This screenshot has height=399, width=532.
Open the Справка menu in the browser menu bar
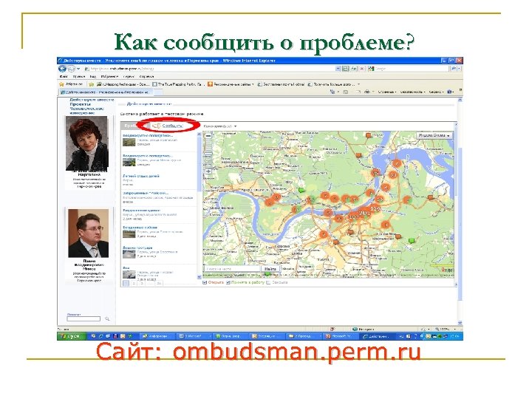coord(146,77)
